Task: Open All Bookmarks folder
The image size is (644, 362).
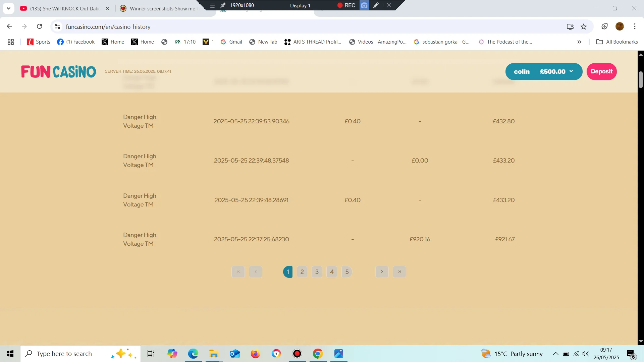Action: coord(617,42)
